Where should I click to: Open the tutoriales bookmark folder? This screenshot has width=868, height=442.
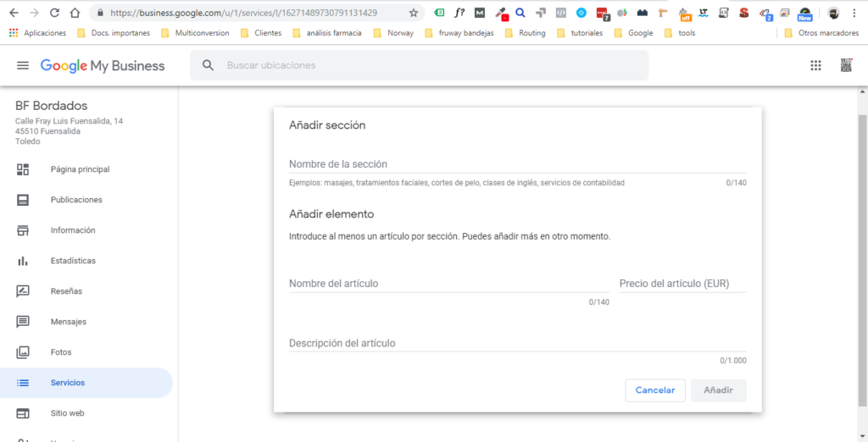[580, 33]
